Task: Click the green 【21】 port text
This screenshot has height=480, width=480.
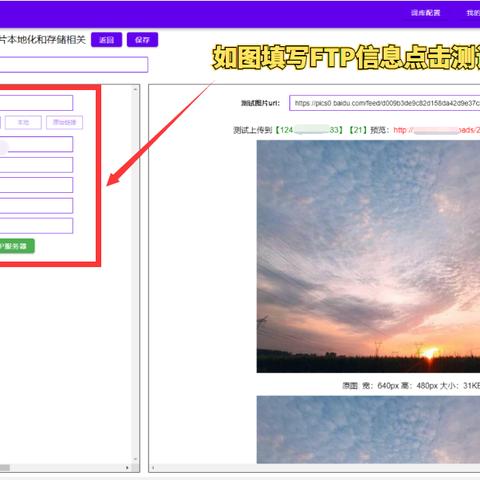Action: click(x=358, y=130)
